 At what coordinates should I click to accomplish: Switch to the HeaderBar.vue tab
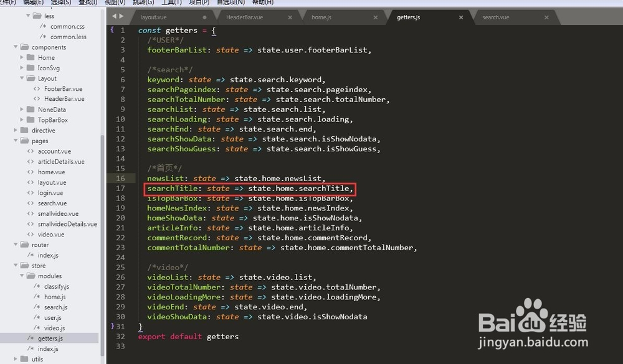tap(244, 17)
